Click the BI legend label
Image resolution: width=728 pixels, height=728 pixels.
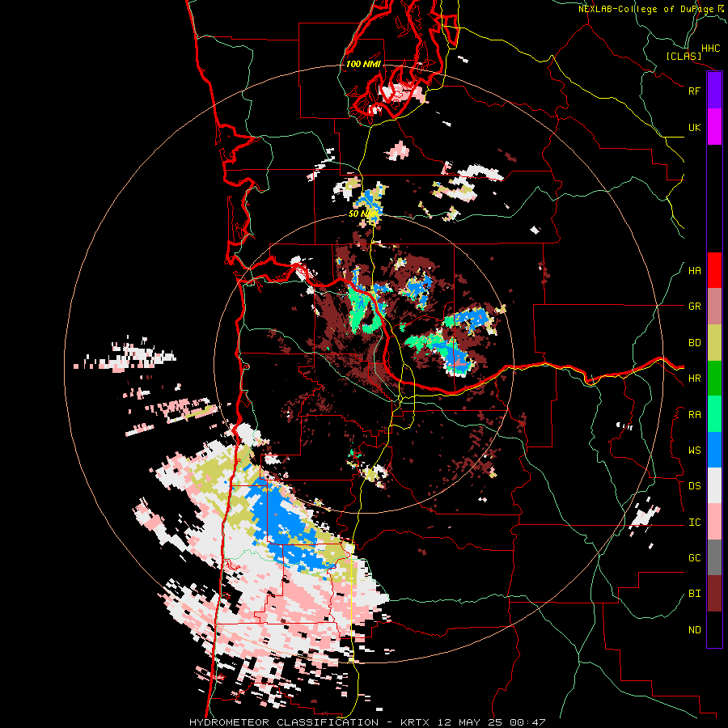tap(694, 594)
